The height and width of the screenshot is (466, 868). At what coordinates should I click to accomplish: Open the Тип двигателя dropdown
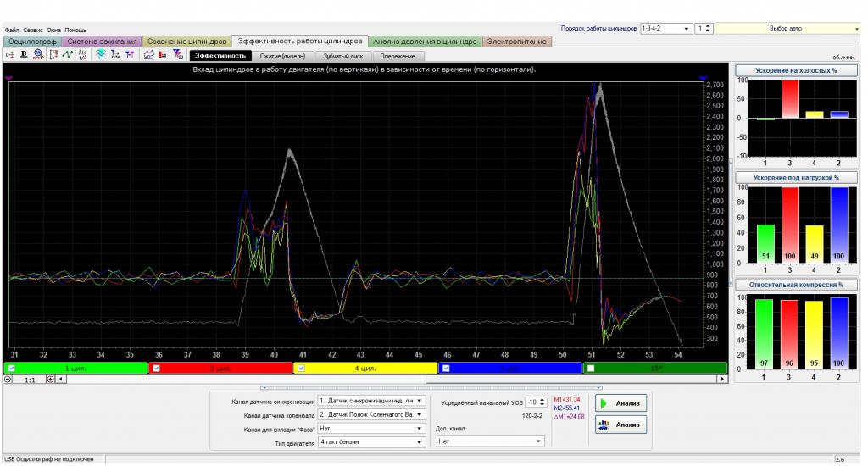[371, 442]
